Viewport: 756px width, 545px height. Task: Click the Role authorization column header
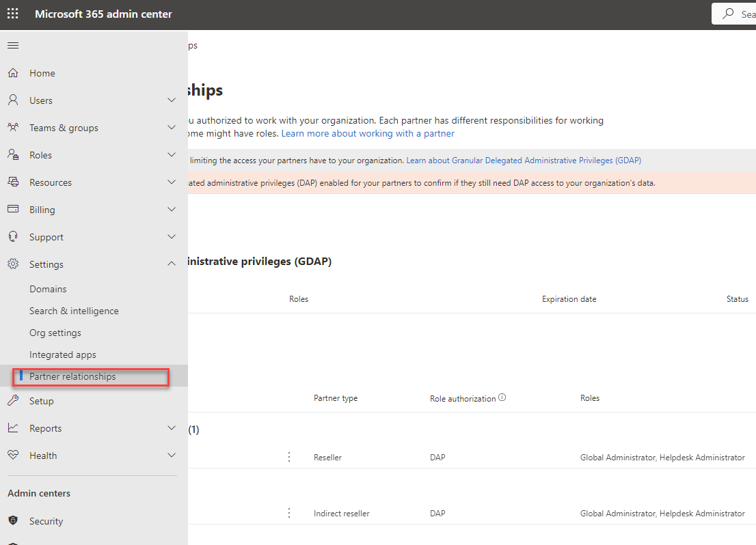point(463,399)
